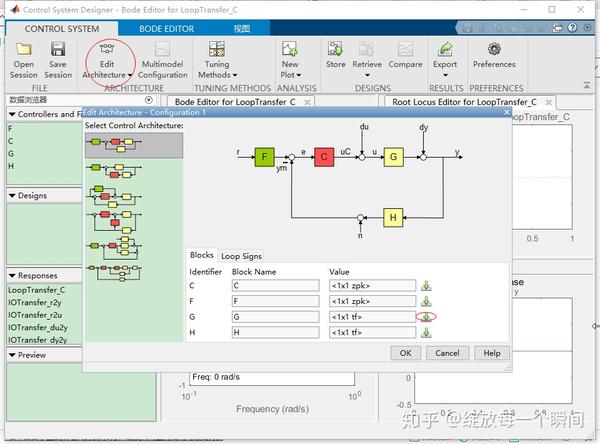Expand the New Plot dropdown

(x=290, y=60)
